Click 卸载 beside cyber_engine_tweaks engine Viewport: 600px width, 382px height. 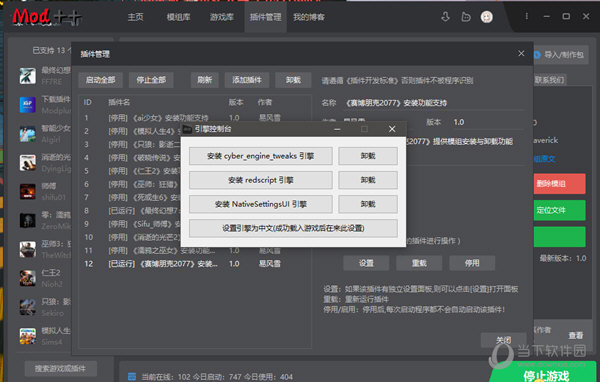click(x=368, y=156)
